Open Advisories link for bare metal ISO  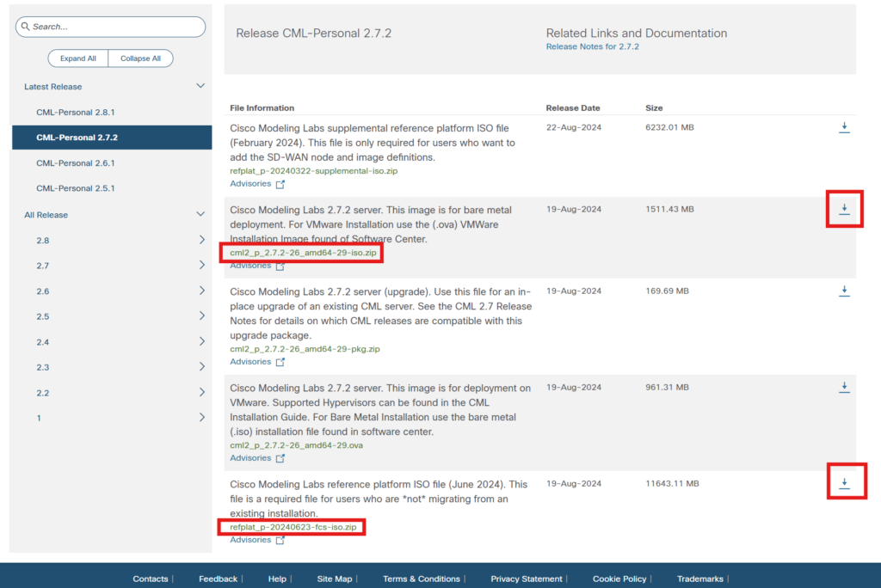click(x=250, y=266)
